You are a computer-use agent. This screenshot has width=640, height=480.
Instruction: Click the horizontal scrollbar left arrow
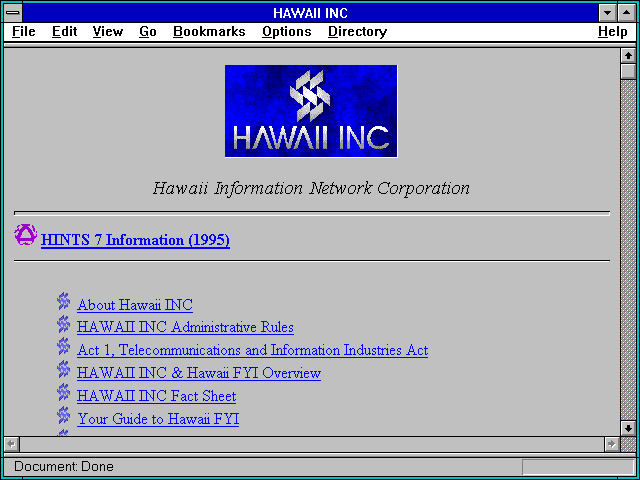tap(12, 444)
